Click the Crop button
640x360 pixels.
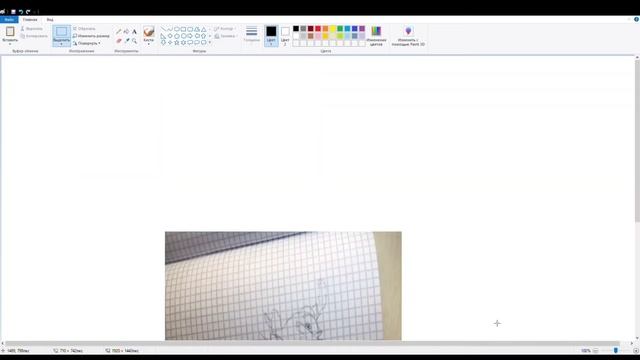[84, 29]
